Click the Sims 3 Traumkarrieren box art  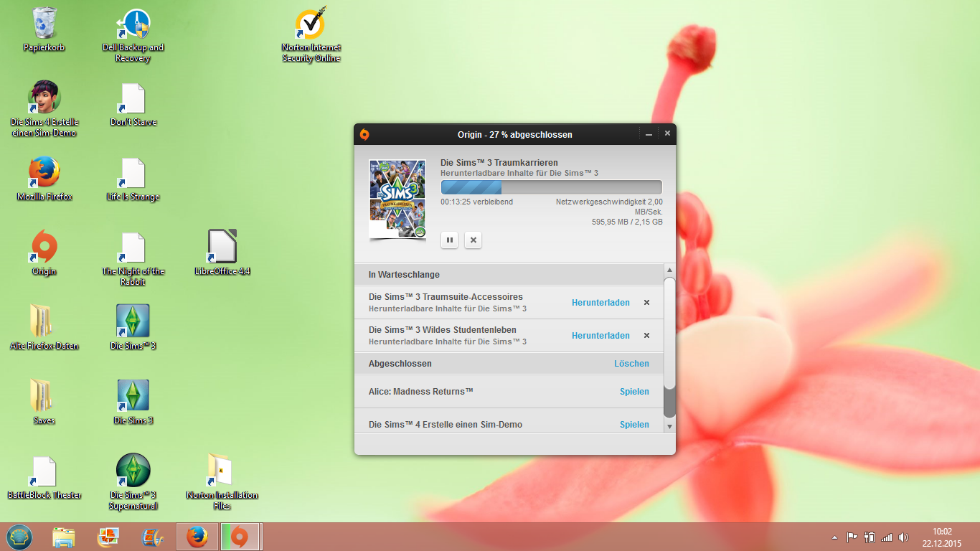tap(397, 199)
